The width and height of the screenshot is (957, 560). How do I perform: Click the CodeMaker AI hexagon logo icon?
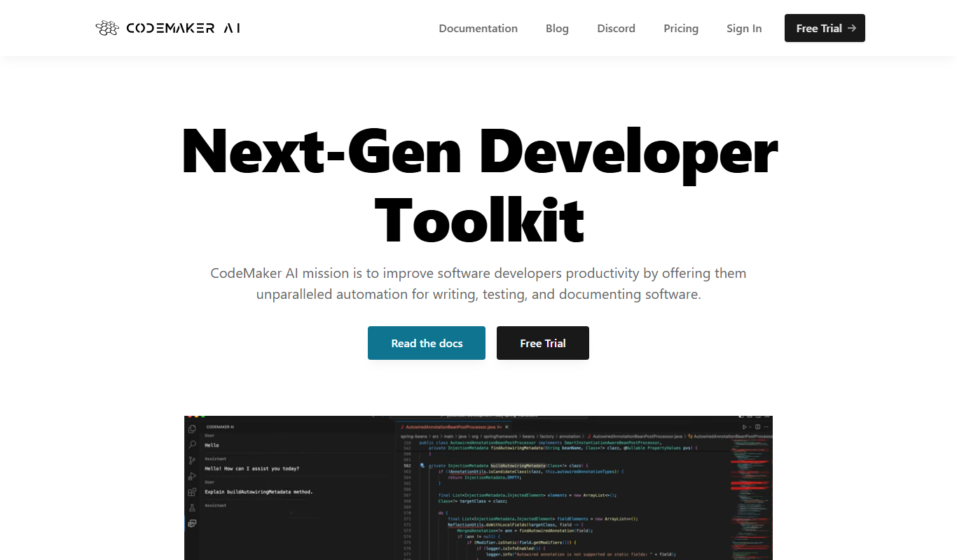pyautogui.click(x=107, y=28)
